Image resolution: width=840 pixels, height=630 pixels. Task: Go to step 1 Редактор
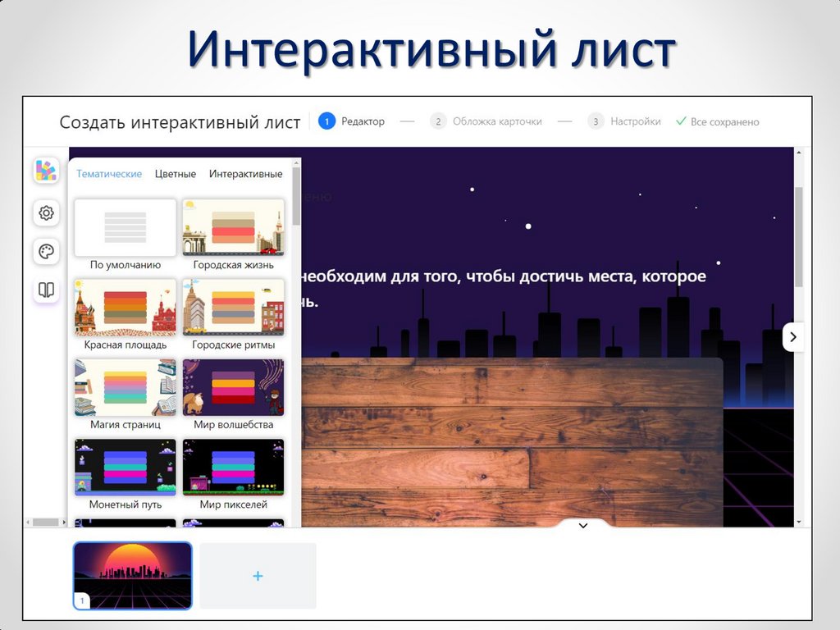point(351,121)
